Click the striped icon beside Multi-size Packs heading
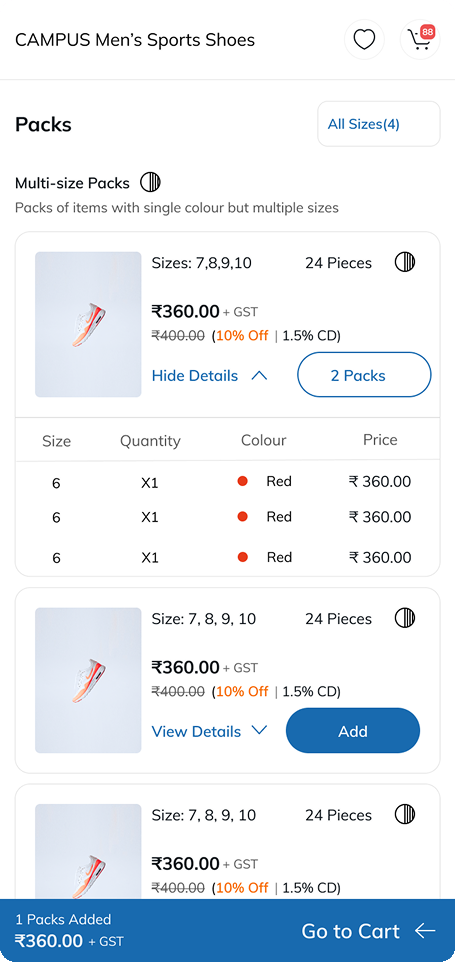This screenshot has height=962, width=455. pyautogui.click(x=150, y=182)
